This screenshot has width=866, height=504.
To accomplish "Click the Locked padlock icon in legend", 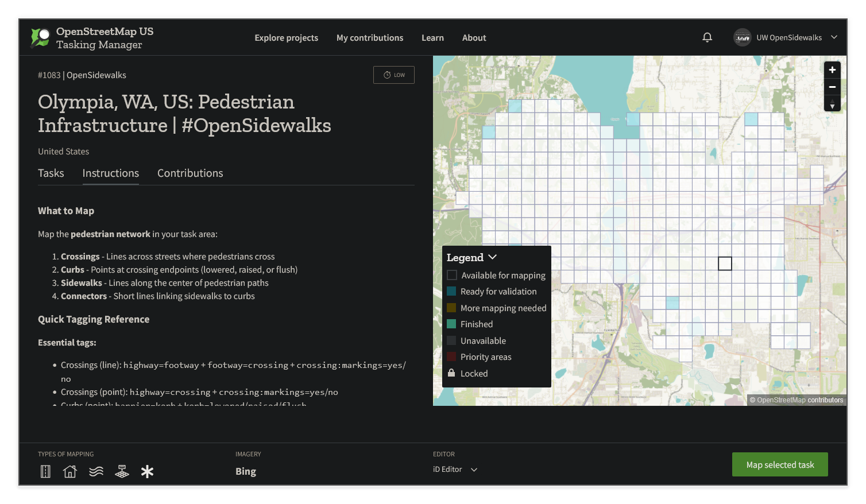I will 451,373.
